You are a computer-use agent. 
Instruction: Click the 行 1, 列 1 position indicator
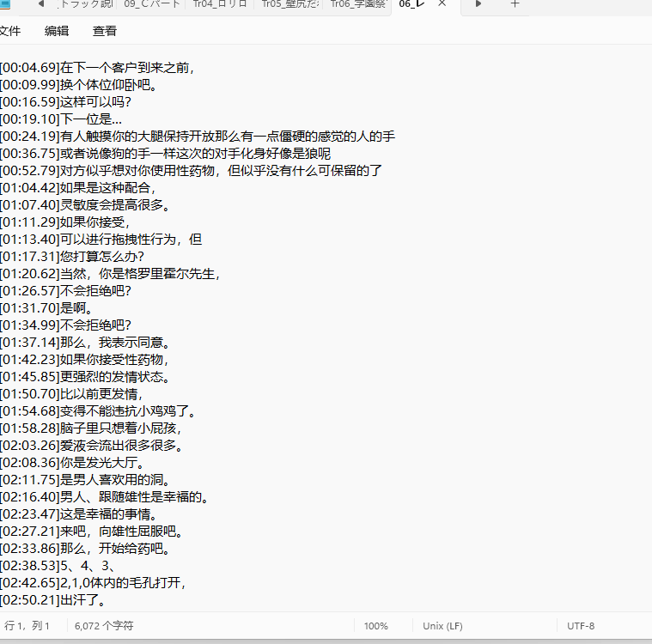pos(27,626)
